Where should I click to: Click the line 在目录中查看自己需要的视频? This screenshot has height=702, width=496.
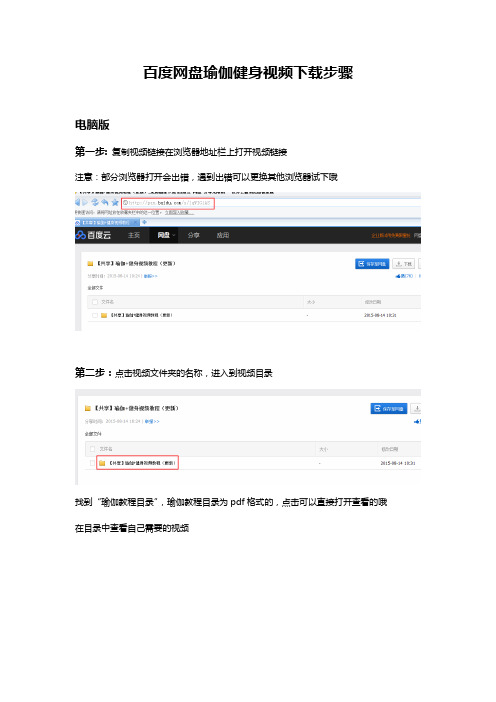(x=132, y=528)
